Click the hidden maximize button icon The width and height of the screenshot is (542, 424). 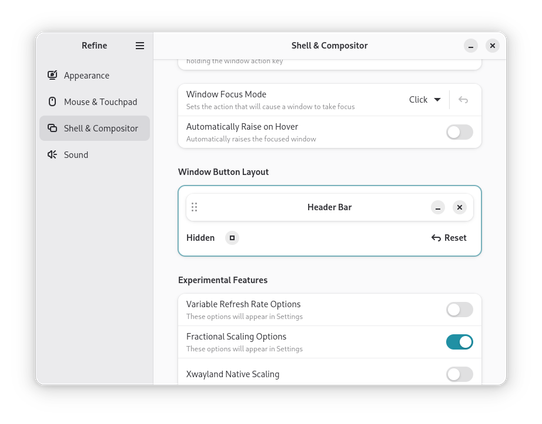pyautogui.click(x=232, y=238)
